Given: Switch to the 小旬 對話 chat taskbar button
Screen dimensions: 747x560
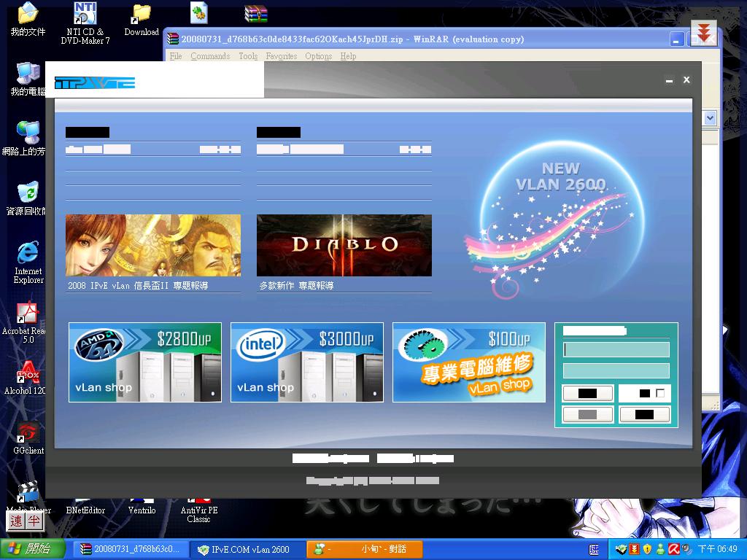Looking at the screenshot, I should (365, 550).
